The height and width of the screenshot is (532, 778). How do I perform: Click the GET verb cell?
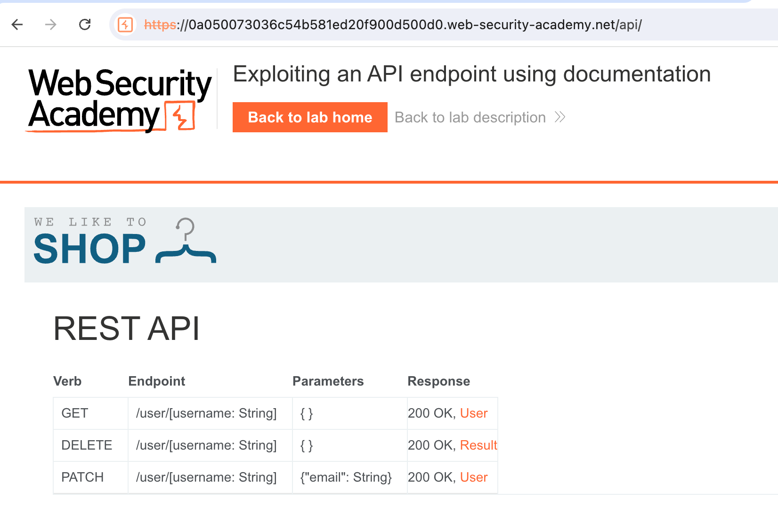click(75, 413)
